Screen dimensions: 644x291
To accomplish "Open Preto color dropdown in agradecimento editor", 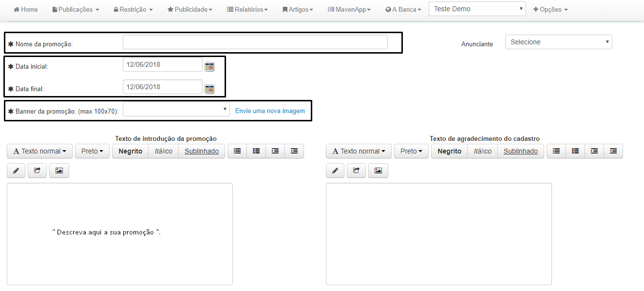I will click(411, 151).
